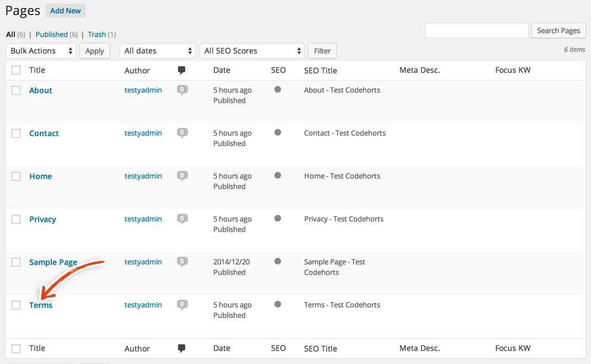
Task: Open comment bubble for Sample Page
Action: coord(182,262)
